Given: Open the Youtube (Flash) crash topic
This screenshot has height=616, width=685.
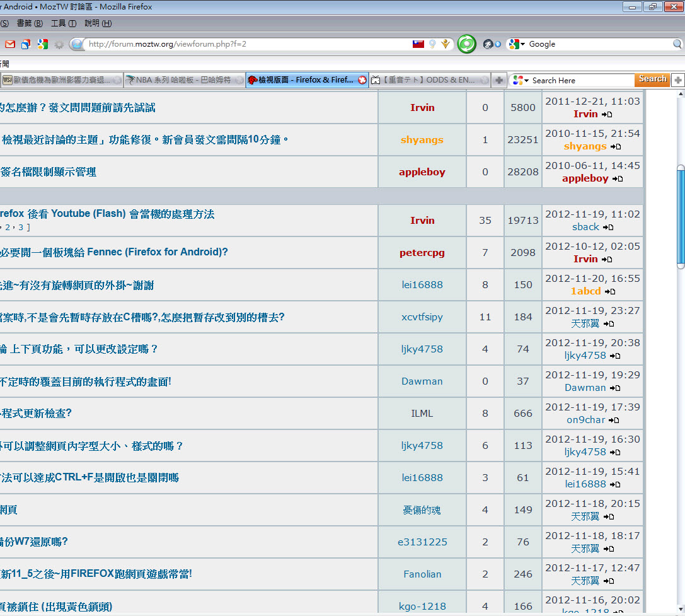Looking at the screenshot, I should coord(107,214).
